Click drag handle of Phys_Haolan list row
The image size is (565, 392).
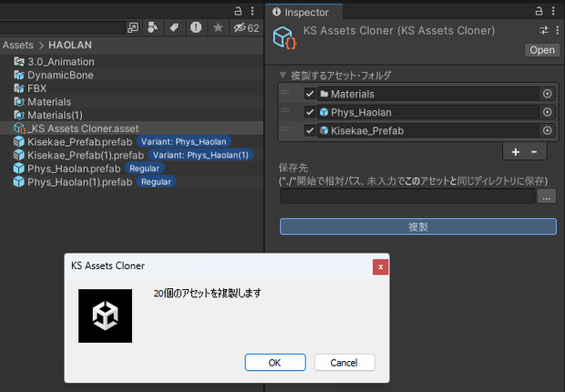[285, 111]
